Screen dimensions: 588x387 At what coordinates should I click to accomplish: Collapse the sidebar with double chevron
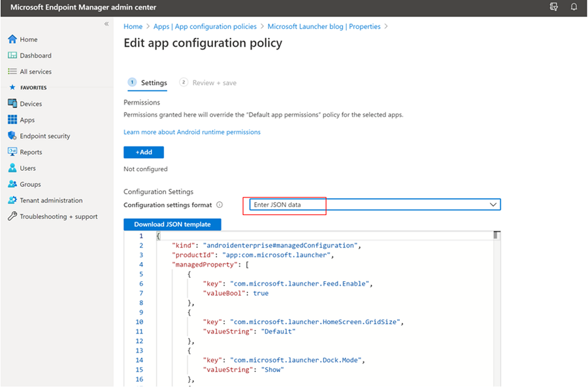click(x=106, y=24)
